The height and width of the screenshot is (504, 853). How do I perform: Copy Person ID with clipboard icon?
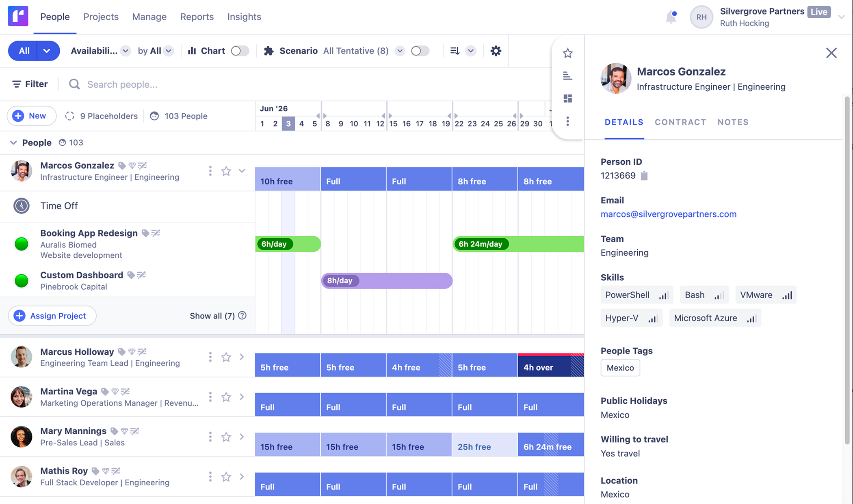pyautogui.click(x=644, y=176)
